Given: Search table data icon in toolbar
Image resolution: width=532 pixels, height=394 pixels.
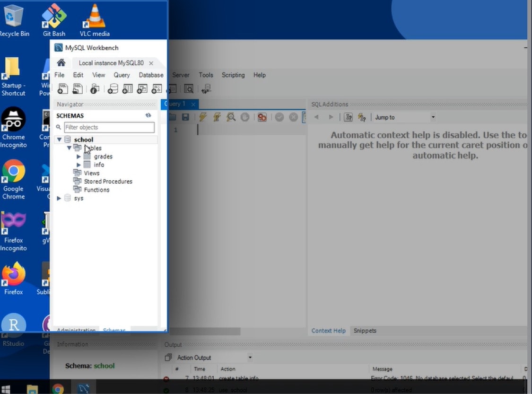Looking at the screenshot, I should point(189,89).
